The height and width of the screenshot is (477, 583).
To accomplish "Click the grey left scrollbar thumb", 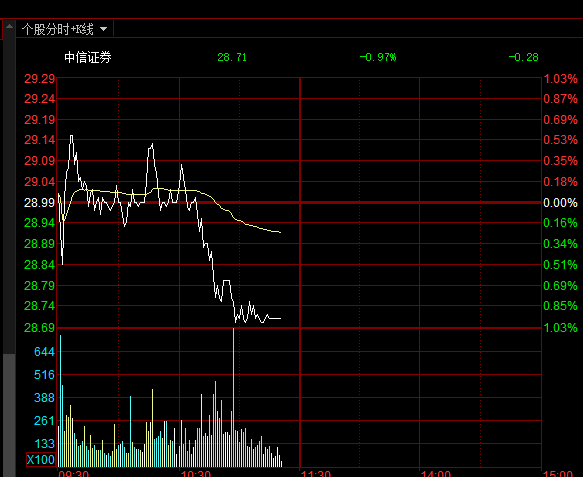I will pos(9,415).
